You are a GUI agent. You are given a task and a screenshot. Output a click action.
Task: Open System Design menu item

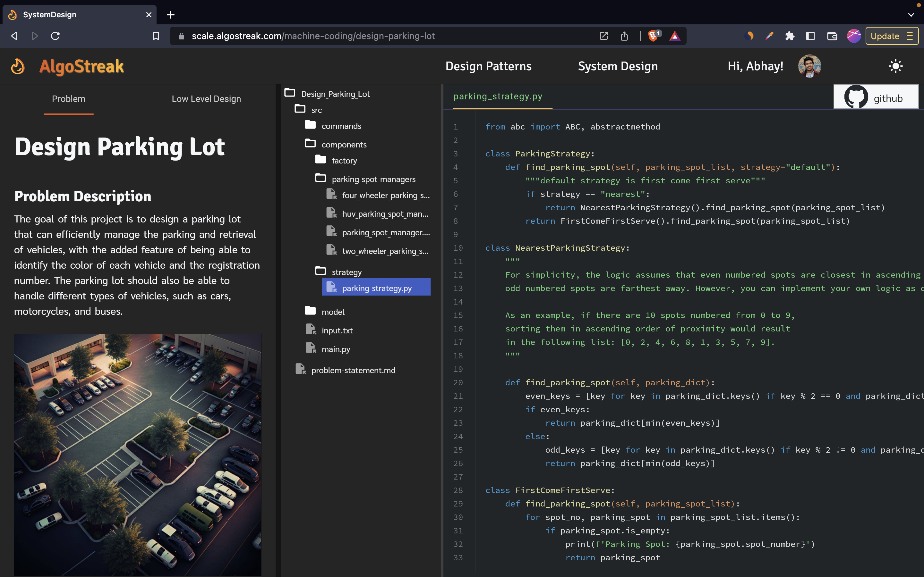tap(618, 66)
